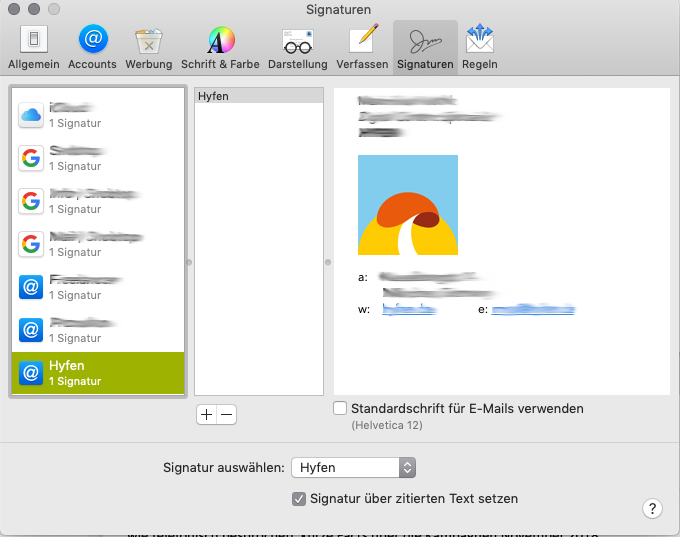Minimize the Signaturen window
The width and height of the screenshot is (680, 537).
click(34, 9)
